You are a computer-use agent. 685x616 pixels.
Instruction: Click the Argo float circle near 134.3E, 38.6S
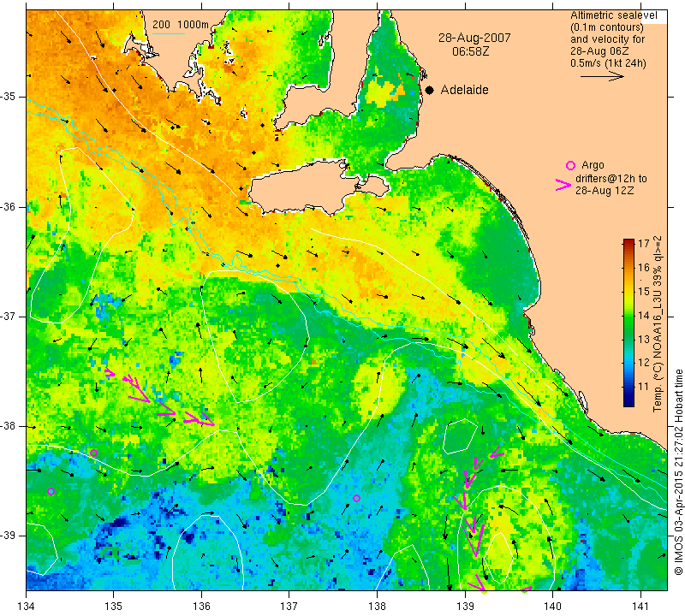tap(51, 492)
